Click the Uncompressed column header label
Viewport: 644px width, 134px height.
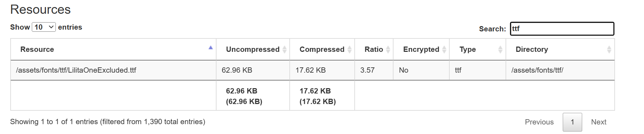click(x=253, y=49)
